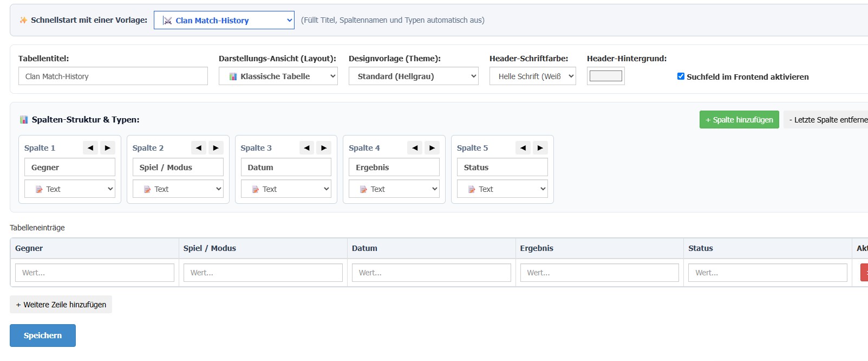The height and width of the screenshot is (361, 868).
Task: Click left arrow for Spalte 2
Action: pyautogui.click(x=199, y=148)
